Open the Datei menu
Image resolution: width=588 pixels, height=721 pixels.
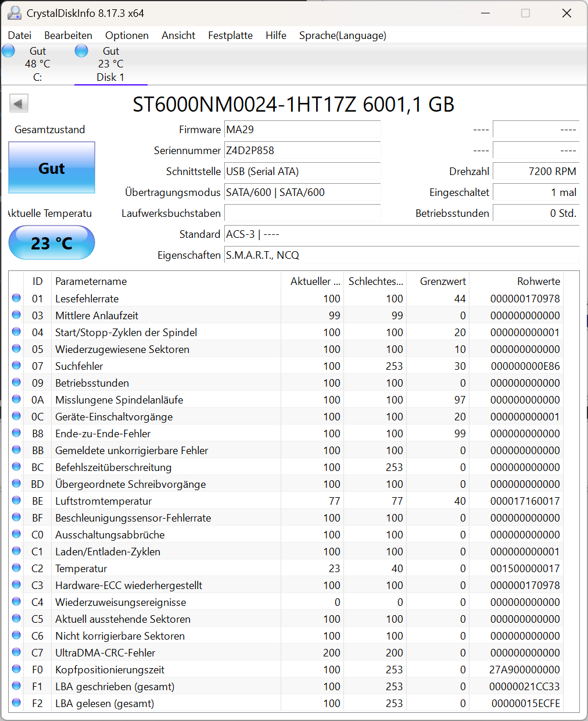20,35
